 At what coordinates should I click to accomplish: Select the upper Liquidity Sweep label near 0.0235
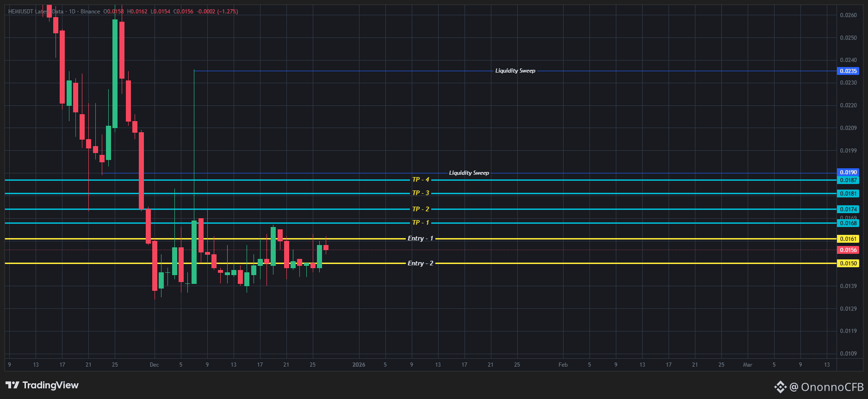click(x=515, y=71)
